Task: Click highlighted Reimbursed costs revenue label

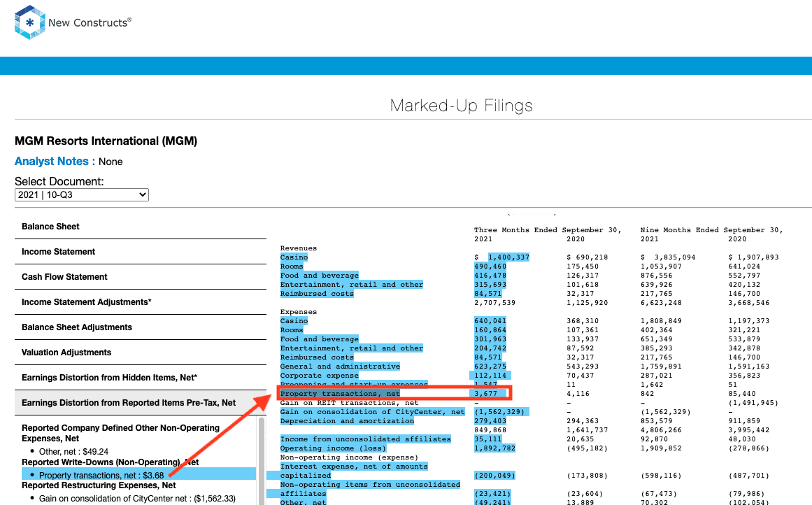Action: click(317, 294)
